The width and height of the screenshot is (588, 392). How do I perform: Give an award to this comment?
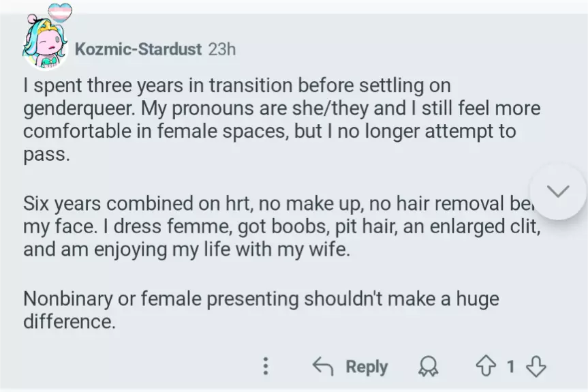tap(429, 367)
